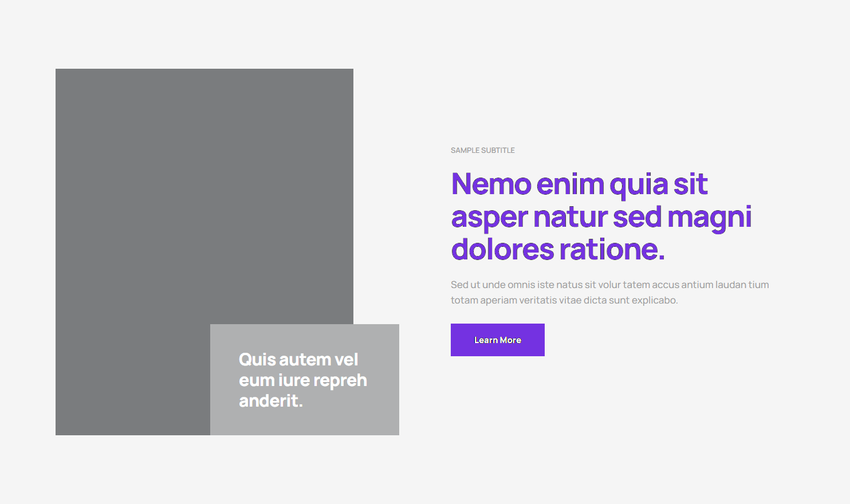850x504 pixels.
Task: Click heading line 'dolores ratione.'
Action: point(557,250)
